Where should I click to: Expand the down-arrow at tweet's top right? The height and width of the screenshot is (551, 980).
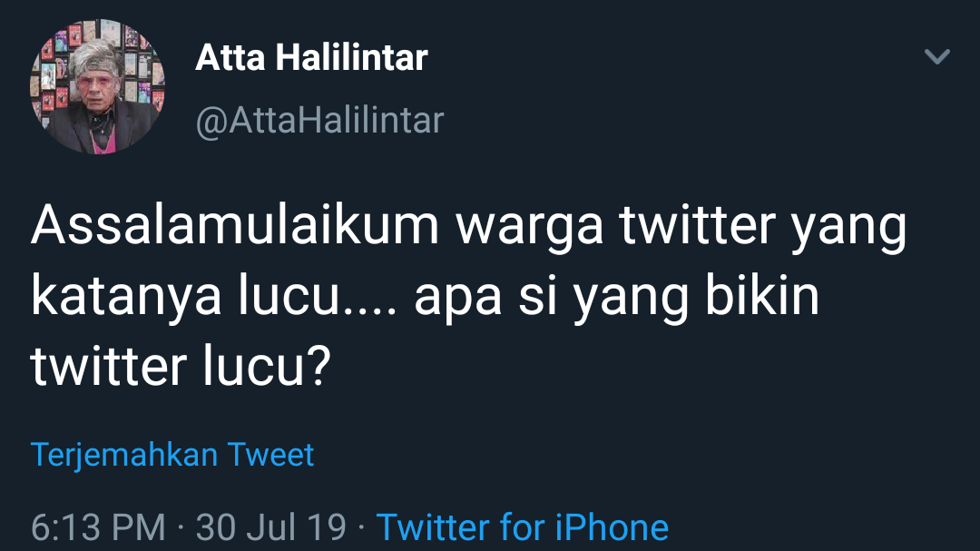(x=936, y=58)
